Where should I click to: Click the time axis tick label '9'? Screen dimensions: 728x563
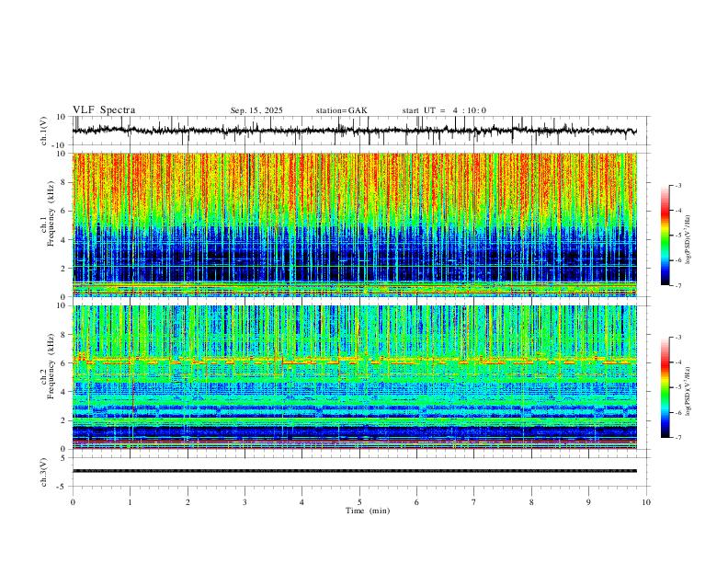click(588, 502)
